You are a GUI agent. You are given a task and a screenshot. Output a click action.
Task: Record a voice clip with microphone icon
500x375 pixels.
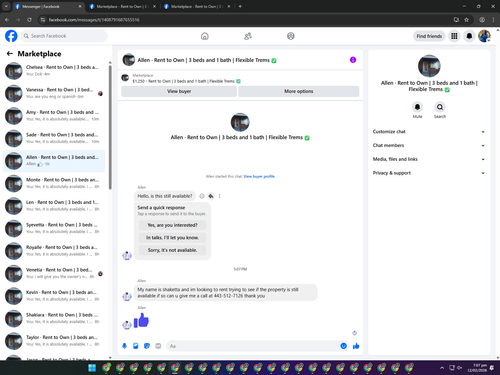[x=124, y=346]
